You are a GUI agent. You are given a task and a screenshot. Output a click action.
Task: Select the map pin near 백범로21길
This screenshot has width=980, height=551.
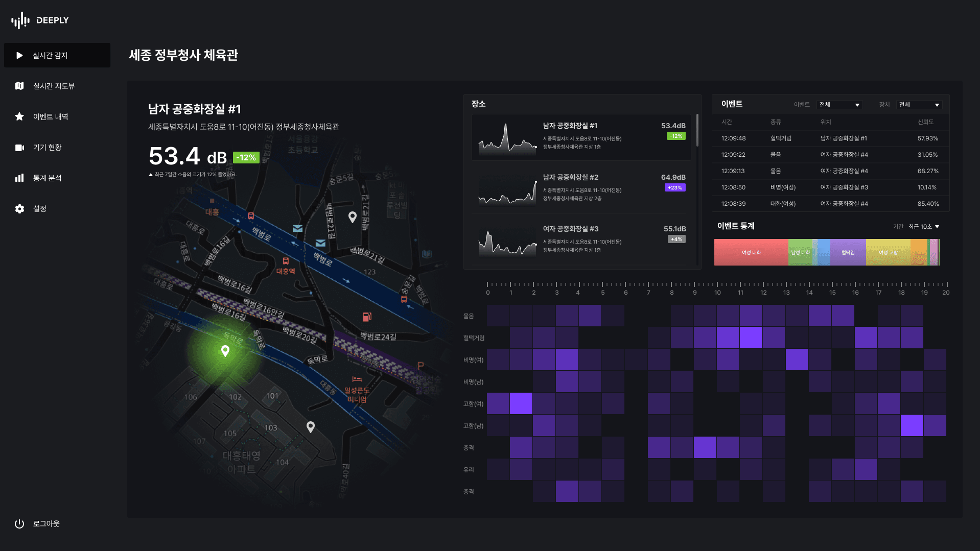click(352, 217)
